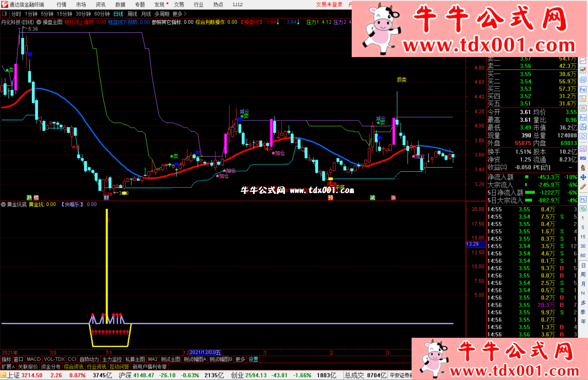The image size is (588, 380).
Task: Switch to the 周线 chart tab
Action: click(x=132, y=14)
